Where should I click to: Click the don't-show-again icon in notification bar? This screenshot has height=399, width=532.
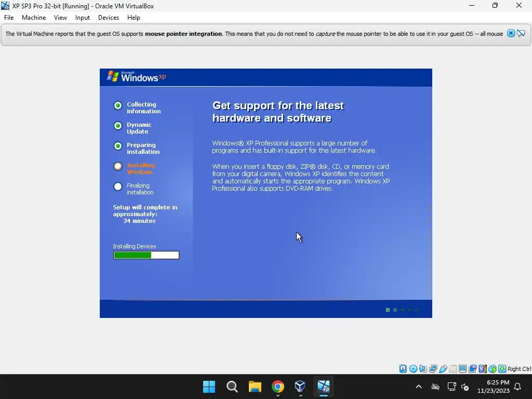coord(521,33)
